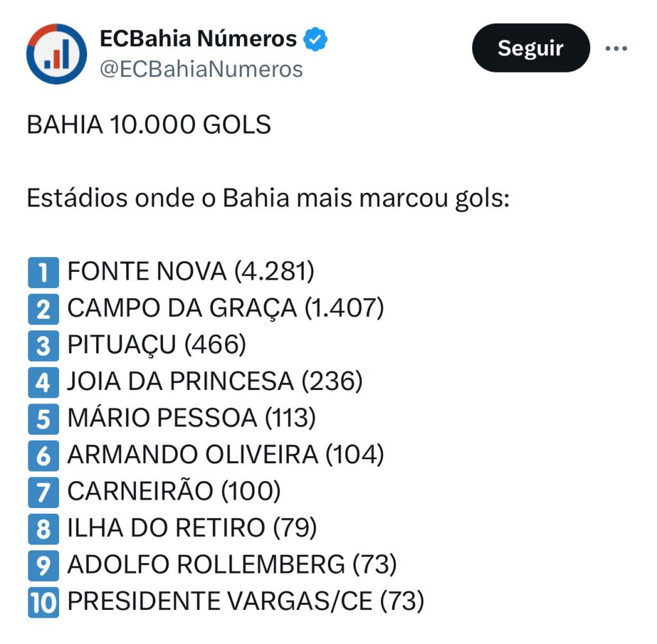Image resolution: width=657 pixels, height=644 pixels.
Task: Click the blue verified badge
Action: pos(315,39)
